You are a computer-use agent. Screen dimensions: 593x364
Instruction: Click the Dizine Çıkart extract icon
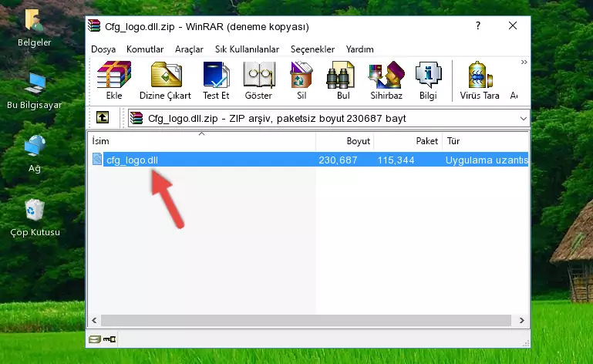[166, 81]
